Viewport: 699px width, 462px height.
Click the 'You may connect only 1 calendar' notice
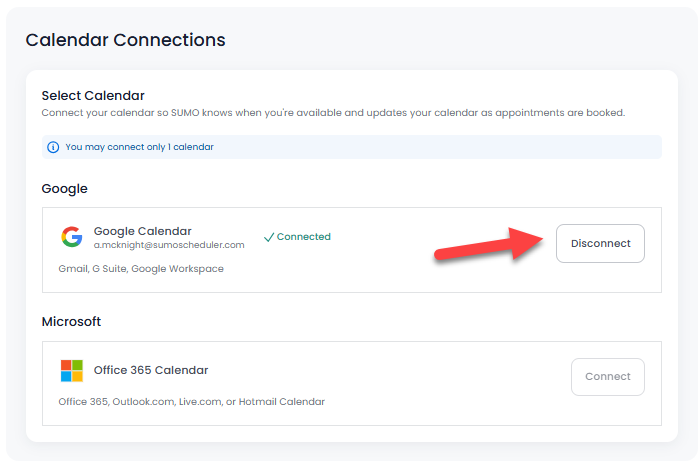pyautogui.click(x=352, y=147)
